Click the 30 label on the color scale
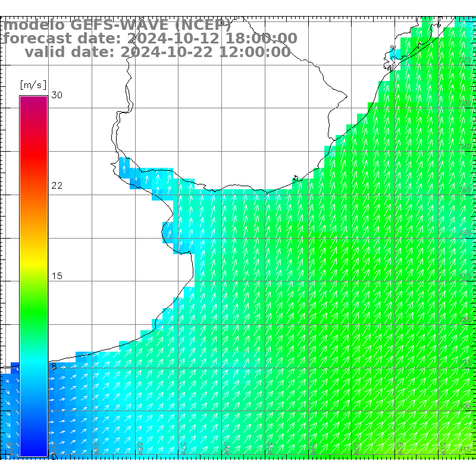Image resolution: width=476 pixels, height=476 pixels. (57, 95)
